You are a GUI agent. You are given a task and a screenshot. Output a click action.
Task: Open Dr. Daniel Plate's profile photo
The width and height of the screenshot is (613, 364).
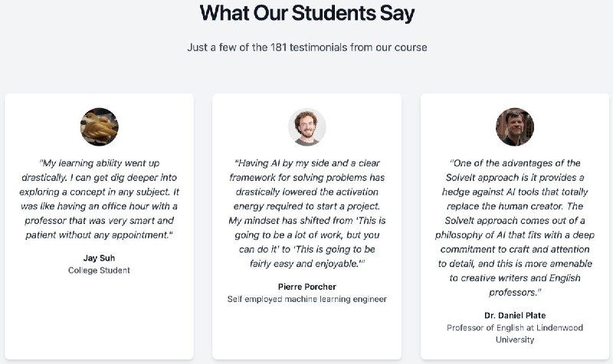(x=514, y=127)
